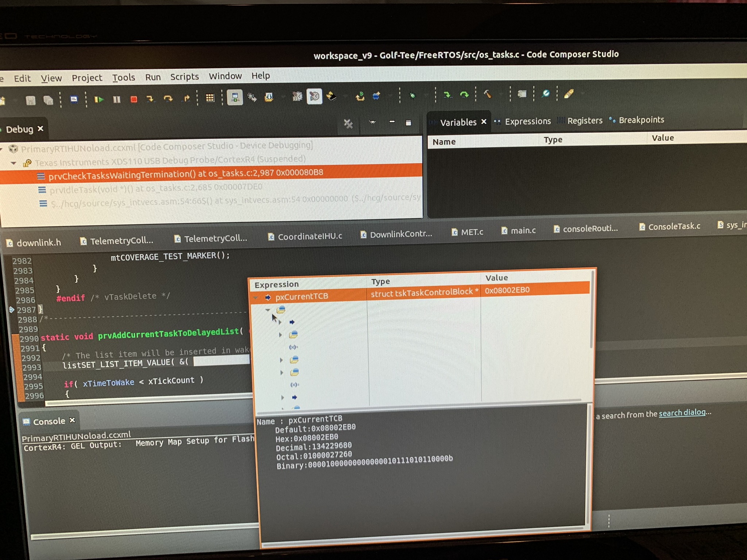Open the search dialog link
Screen dimensions: 747x560
(x=682, y=412)
